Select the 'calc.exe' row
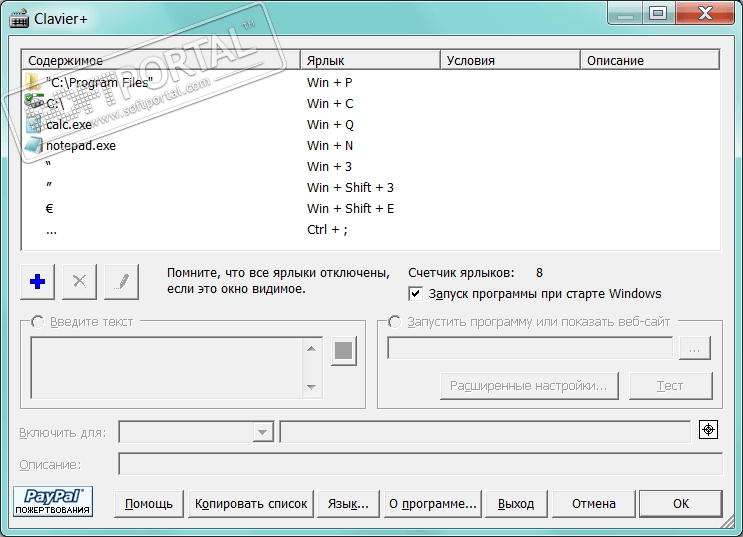The height and width of the screenshot is (537, 743). 371,125
